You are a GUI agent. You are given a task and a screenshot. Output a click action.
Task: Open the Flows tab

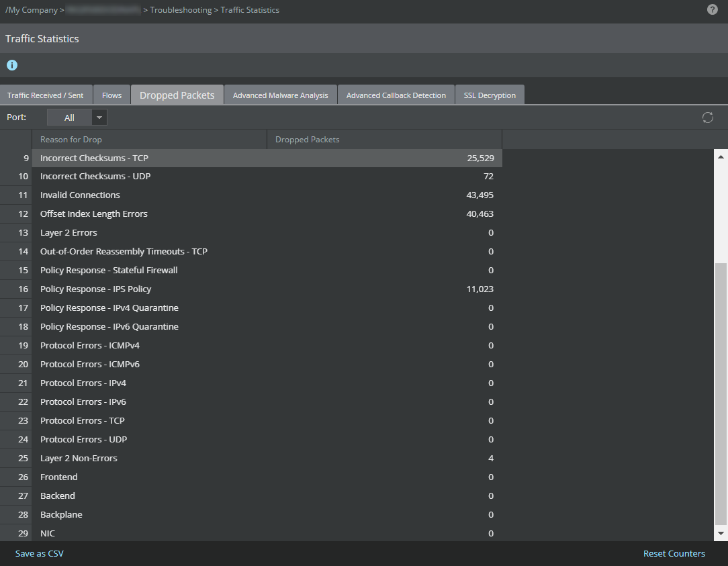[x=112, y=95]
